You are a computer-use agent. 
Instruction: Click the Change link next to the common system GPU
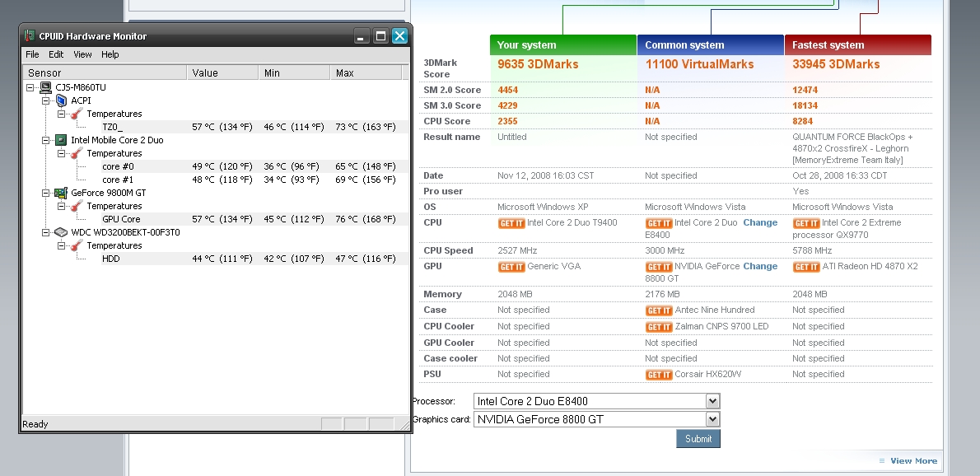760,266
